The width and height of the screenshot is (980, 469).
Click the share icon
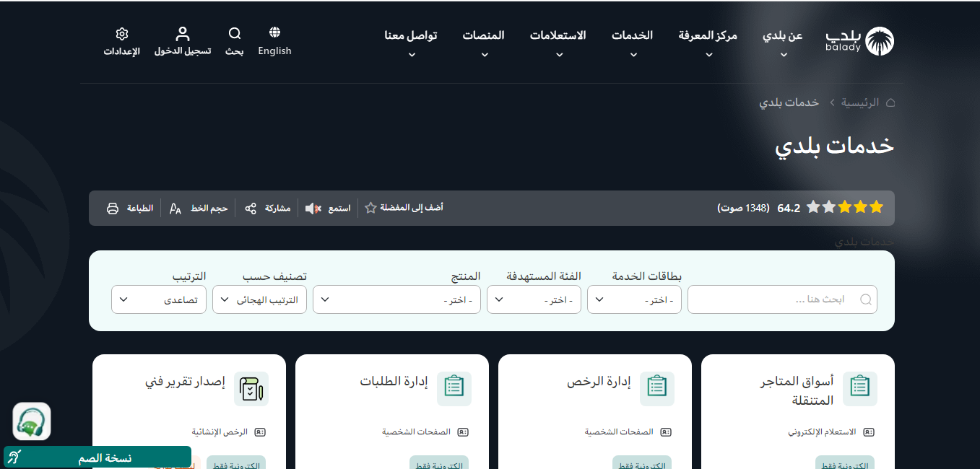251,209
